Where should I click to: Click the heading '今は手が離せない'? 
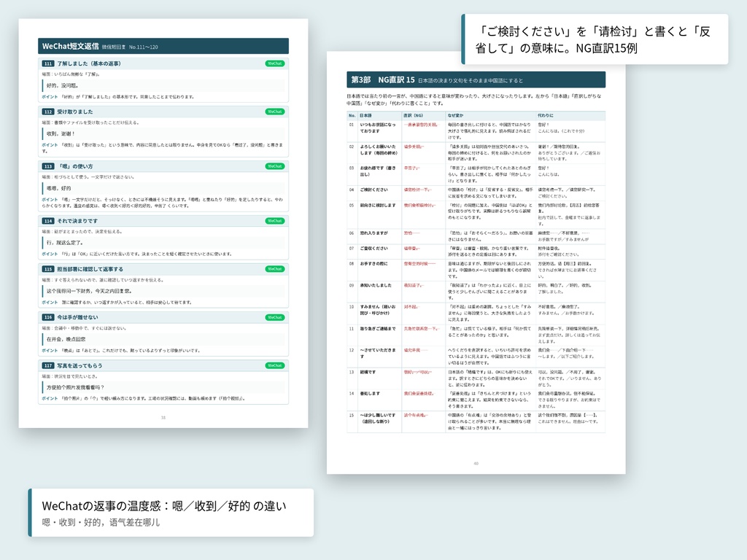[77, 317]
